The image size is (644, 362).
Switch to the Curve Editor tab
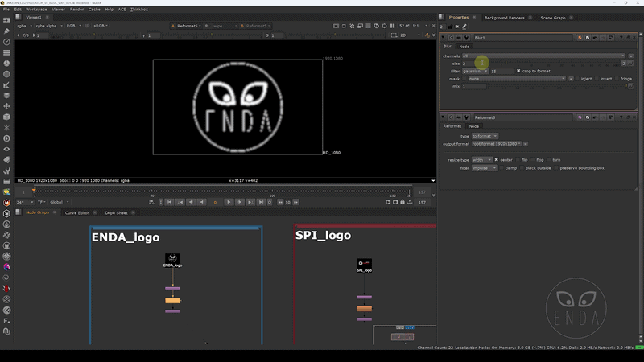coord(76,213)
